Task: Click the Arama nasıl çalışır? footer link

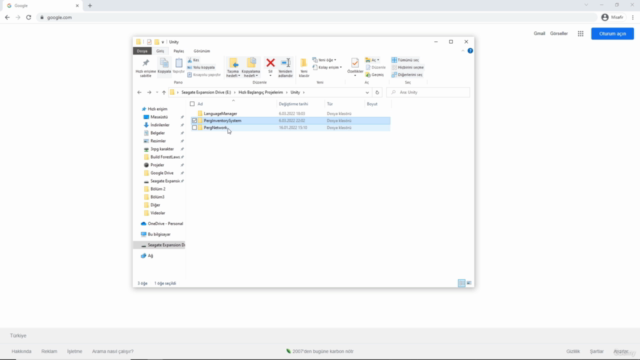Action: coord(113,351)
